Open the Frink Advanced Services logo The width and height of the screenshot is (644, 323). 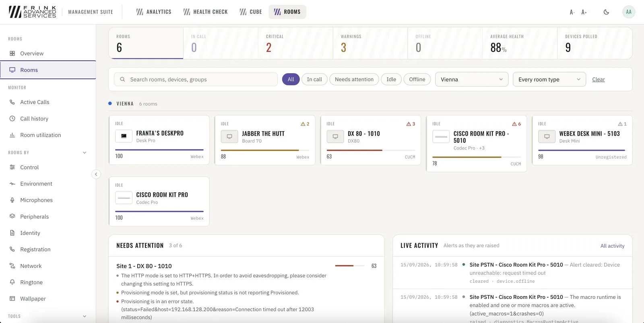click(x=33, y=12)
